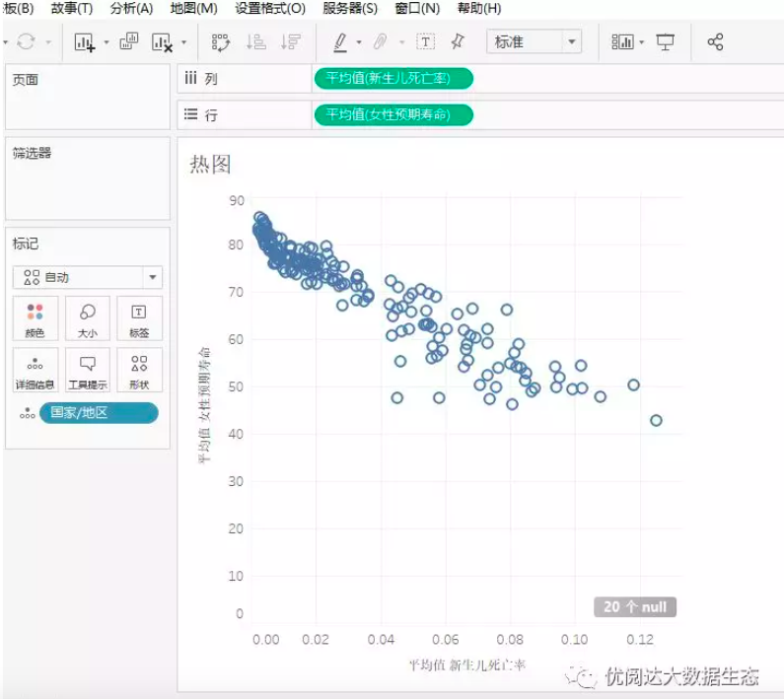Open the 标准 view size dropdown
This screenshot has width=784, height=699.
571,42
